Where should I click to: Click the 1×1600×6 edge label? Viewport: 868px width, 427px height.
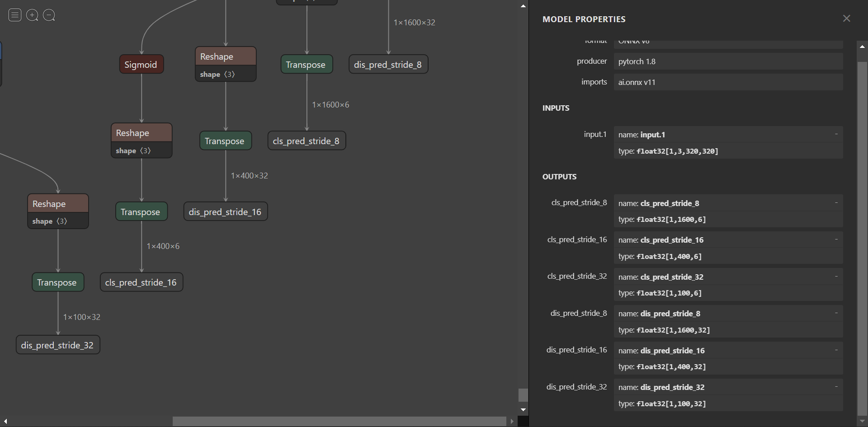pyautogui.click(x=330, y=105)
